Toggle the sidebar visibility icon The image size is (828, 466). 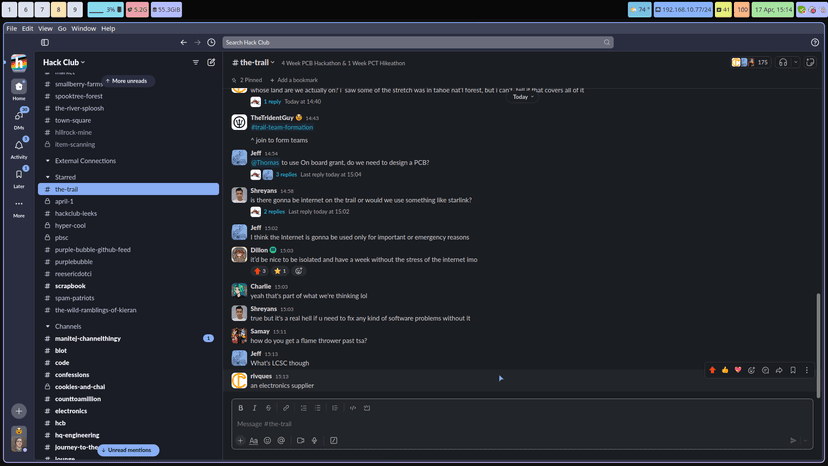coord(45,42)
